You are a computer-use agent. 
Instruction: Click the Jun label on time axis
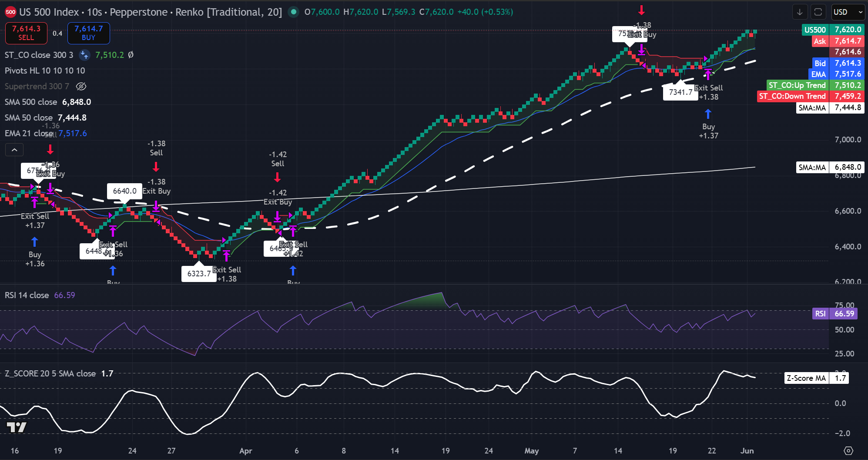(x=747, y=451)
